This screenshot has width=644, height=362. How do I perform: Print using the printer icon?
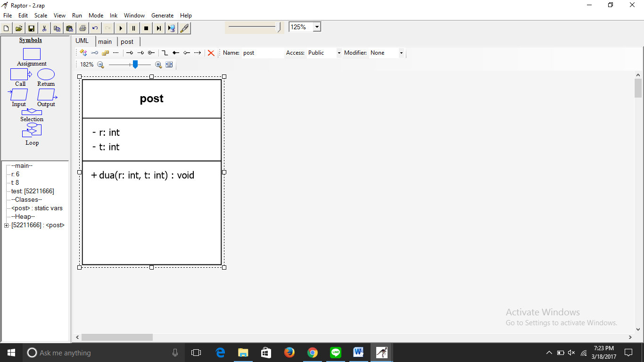[83, 28]
